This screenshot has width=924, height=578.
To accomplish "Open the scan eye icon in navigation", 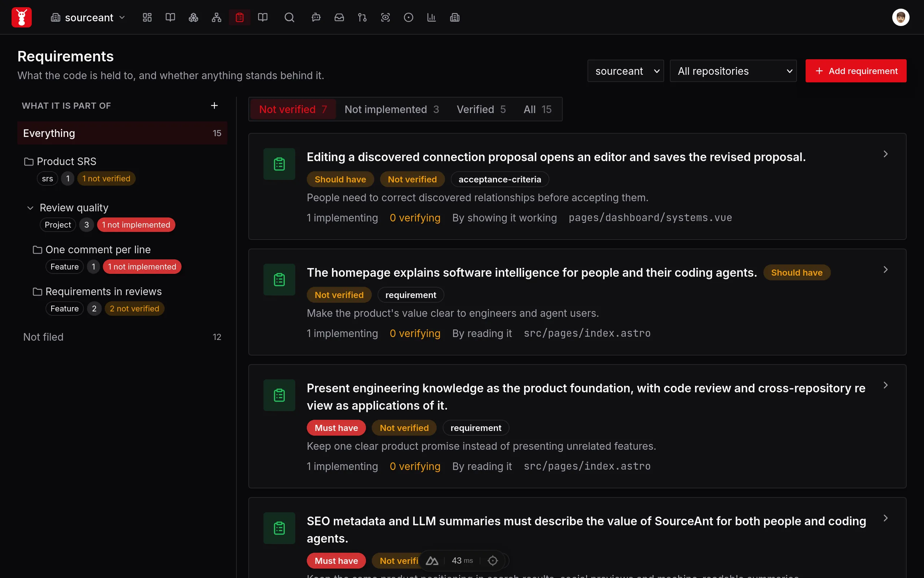I will tap(385, 17).
